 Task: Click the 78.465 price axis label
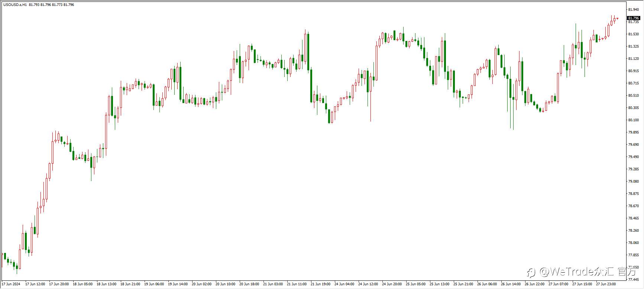coord(633,218)
